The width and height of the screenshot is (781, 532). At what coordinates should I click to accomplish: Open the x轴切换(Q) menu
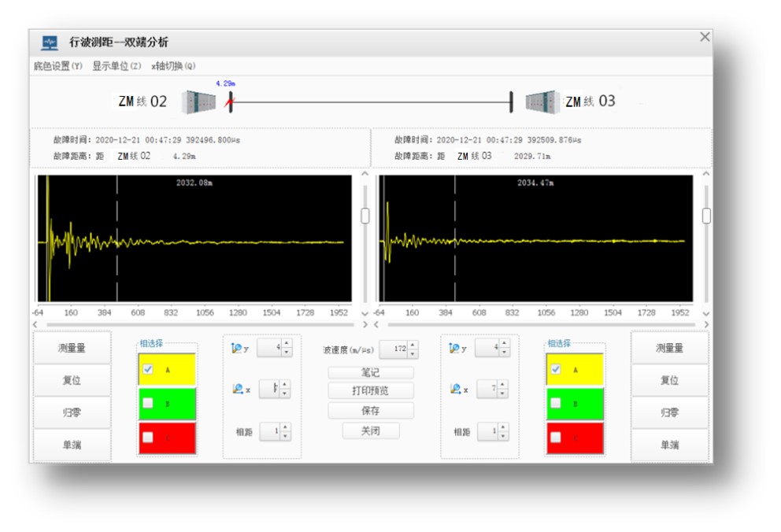173,65
